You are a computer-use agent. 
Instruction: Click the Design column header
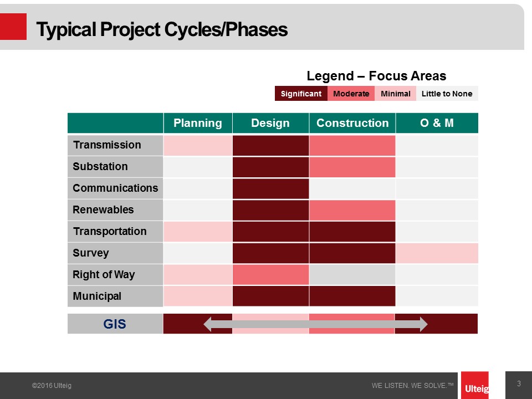point(270,123)
